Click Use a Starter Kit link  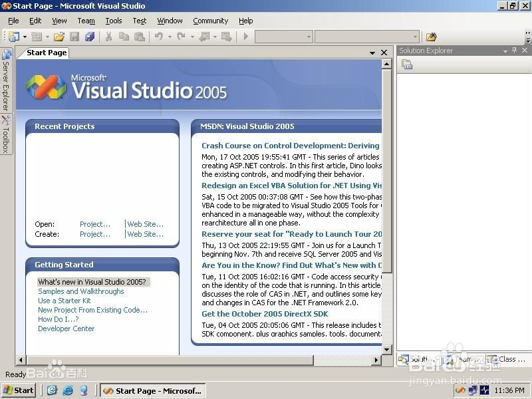click(64, 301)
